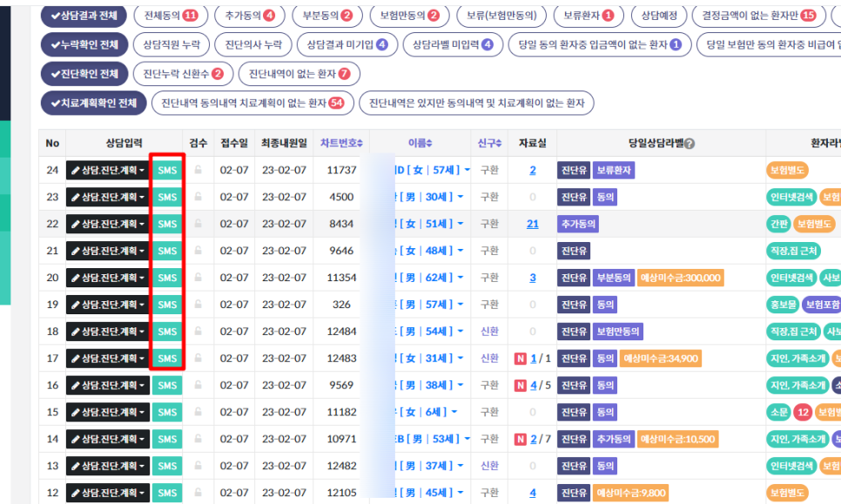
Task: Toggle the 상담결과 전체 checked filter
Action: (x=84, y=16)
